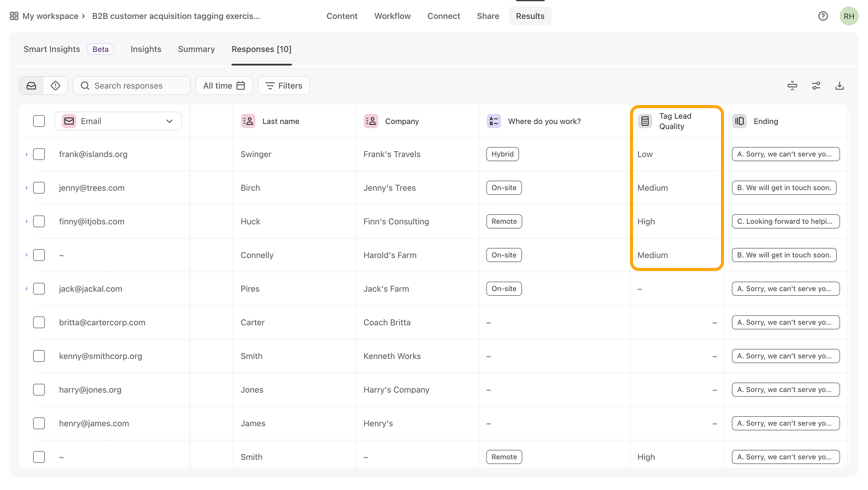
Task: Click the Kenneth Works company cell
Action: pyautogui.click(x=393, y=356)
